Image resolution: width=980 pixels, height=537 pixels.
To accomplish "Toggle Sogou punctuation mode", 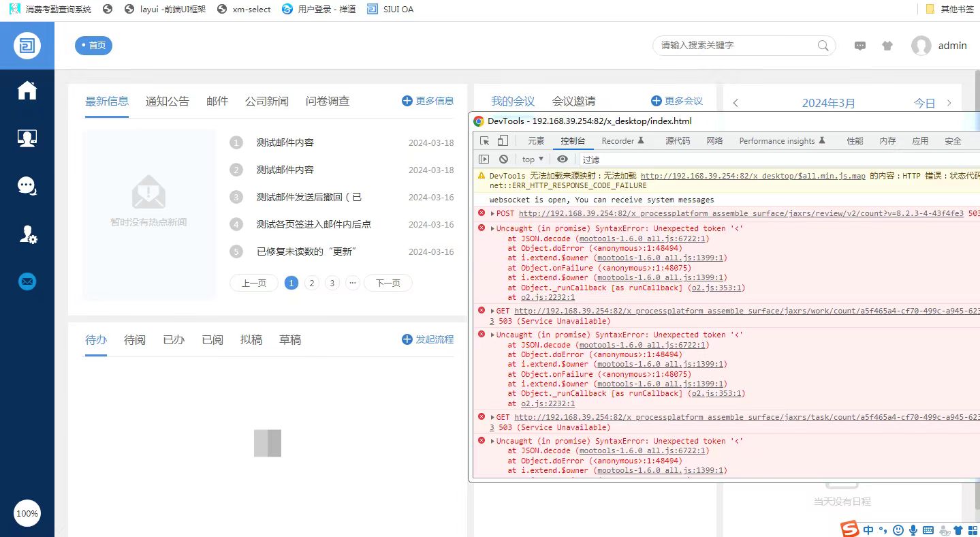I will coord(883,530).
